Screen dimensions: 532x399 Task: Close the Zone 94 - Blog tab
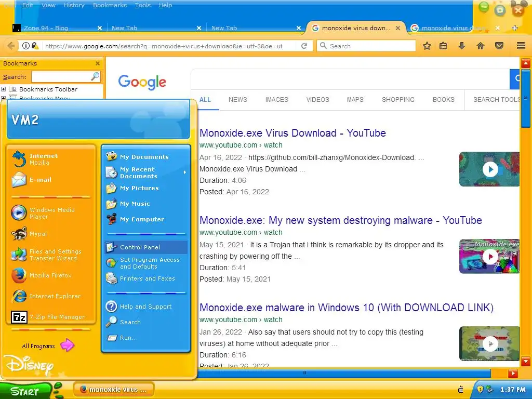click(x=100, y=28)
